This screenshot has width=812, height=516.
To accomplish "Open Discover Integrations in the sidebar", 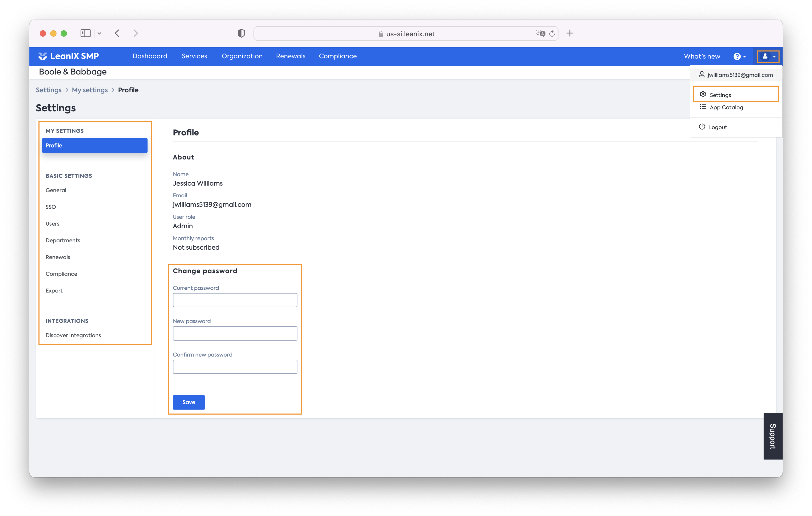I will coord(73,335).
